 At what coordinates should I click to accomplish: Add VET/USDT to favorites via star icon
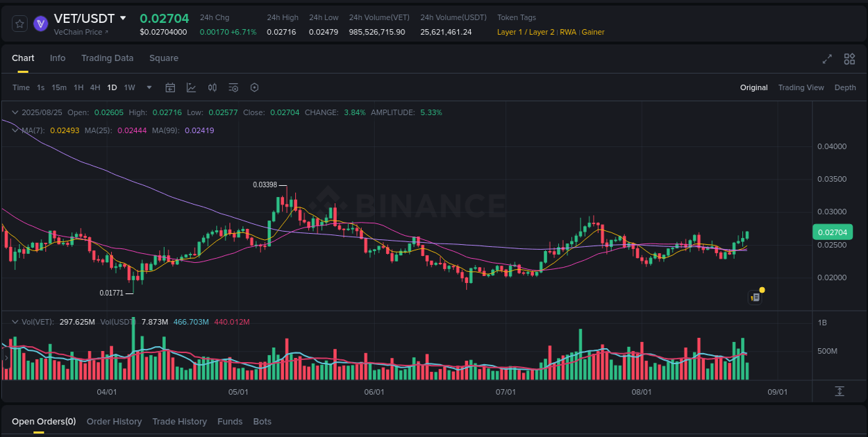[19, 23]
